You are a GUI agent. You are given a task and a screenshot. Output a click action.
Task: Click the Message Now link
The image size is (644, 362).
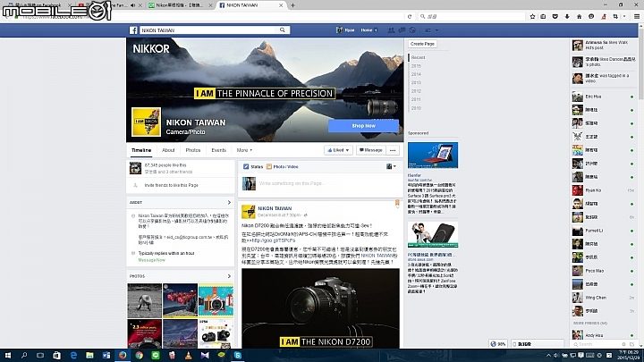(x=151, y=260)
